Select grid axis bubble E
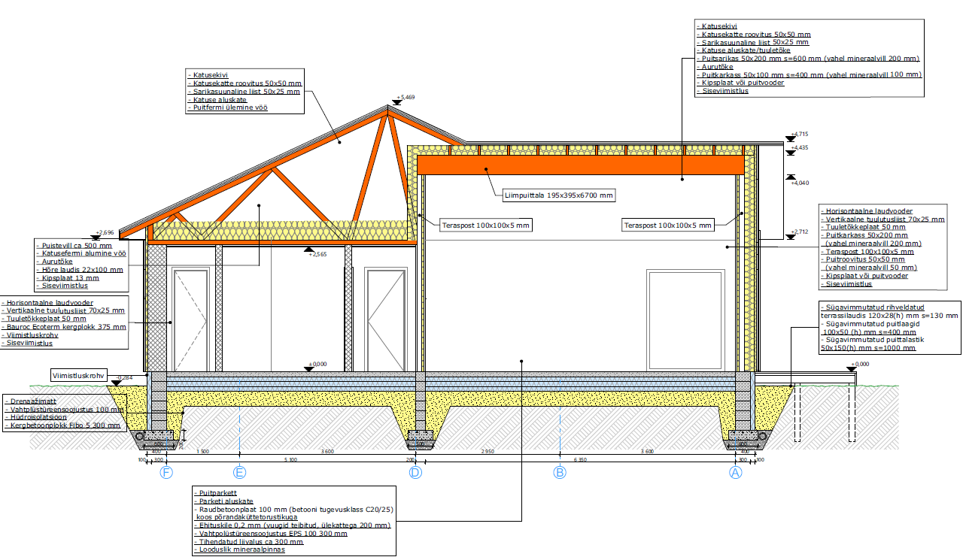The width and height of the screenshot is (963, 560). pyautogui.click(x=239, y=473)
